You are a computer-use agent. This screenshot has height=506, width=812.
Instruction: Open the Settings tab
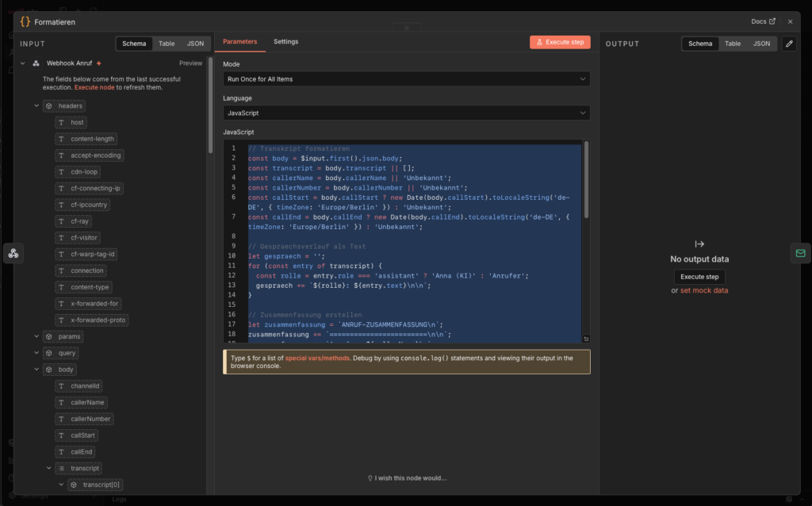[x=285, y=41]
